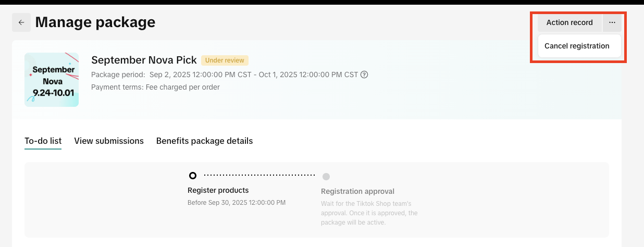This screenshot has height=247, width=644.
Task: Switch to the To-do list tab
Action: tap(43, 141)
